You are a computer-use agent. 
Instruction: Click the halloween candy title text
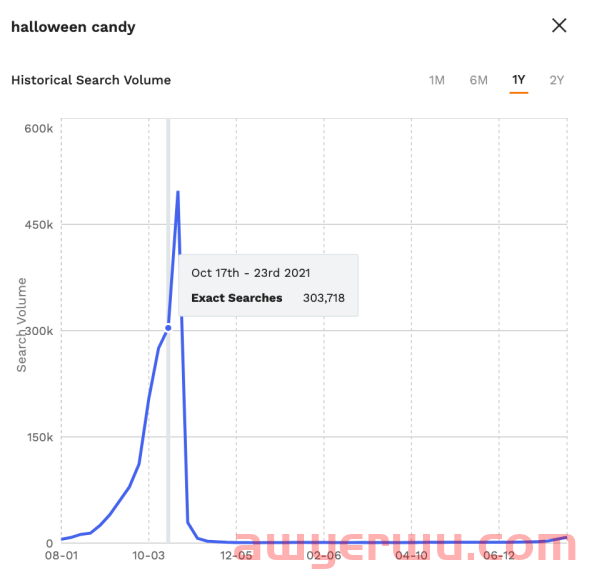[73, 27]
